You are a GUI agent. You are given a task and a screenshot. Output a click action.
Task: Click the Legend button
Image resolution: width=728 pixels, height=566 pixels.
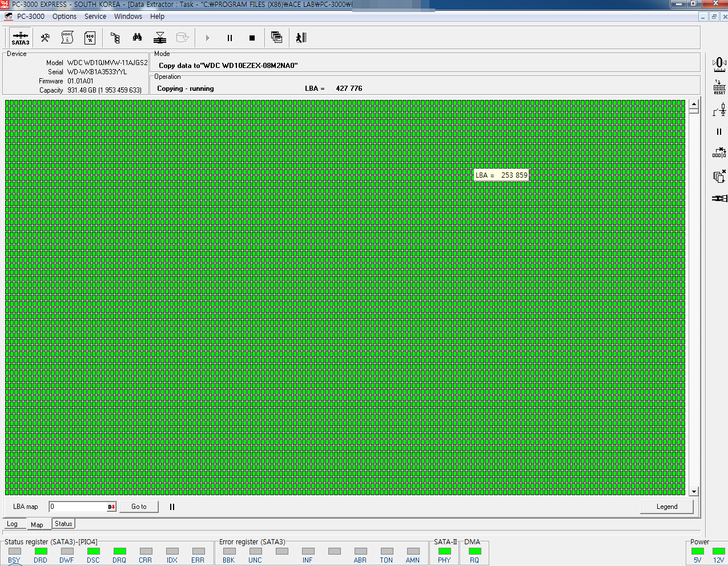(666, 507)
